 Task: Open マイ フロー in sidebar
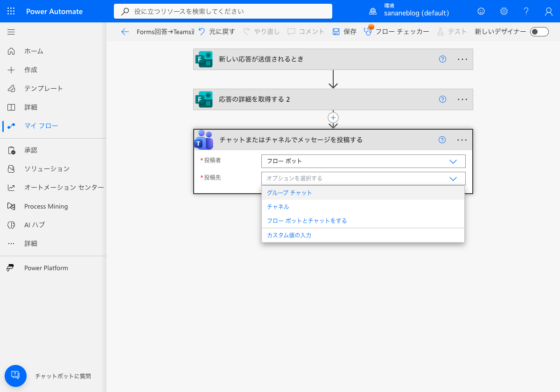pyautogui.click(x=41, y=126)
